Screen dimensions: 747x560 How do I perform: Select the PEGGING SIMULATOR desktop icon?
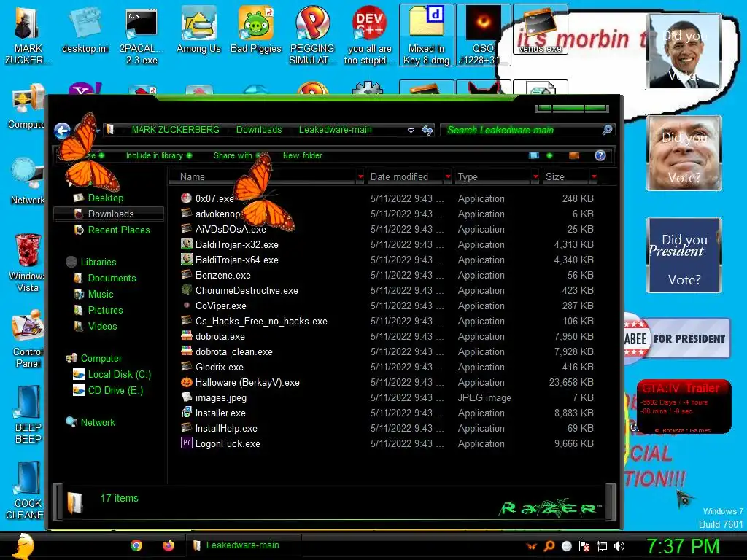(x=312, y=35)
